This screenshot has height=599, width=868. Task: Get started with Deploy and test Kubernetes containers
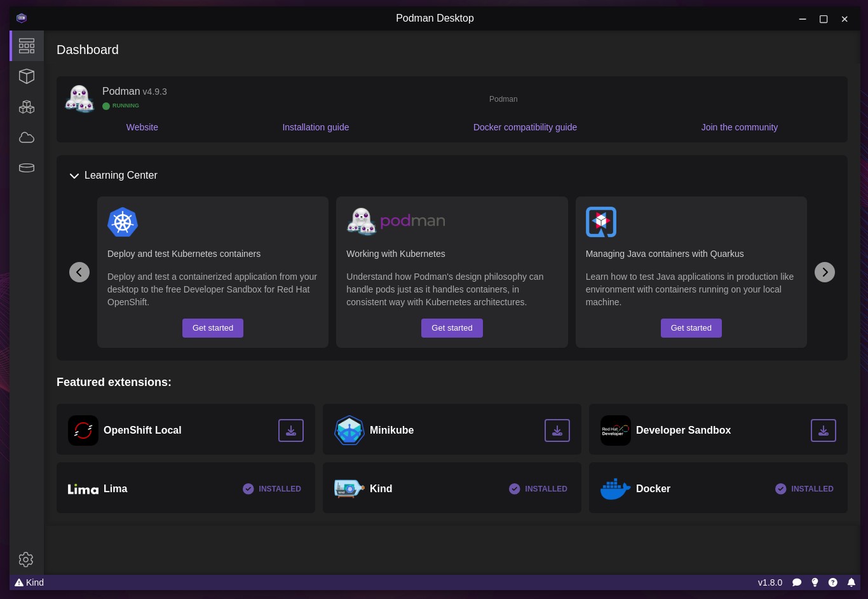[x=213, y=328]
